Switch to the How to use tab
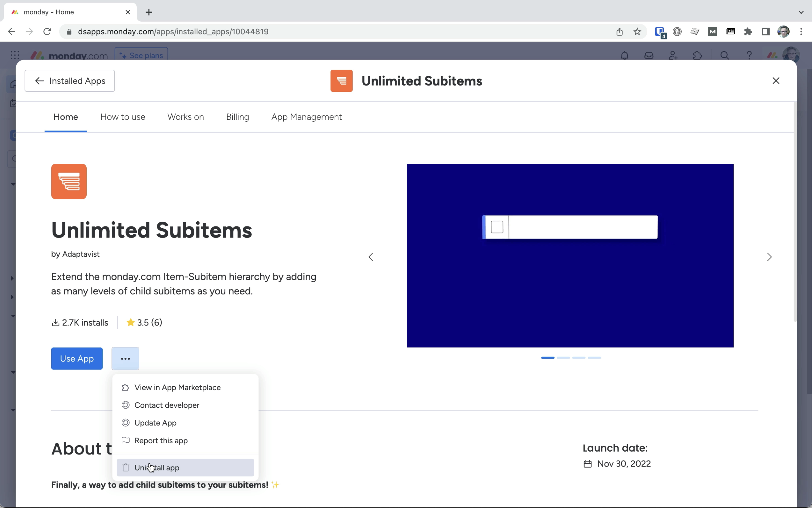 pos(123,117)
